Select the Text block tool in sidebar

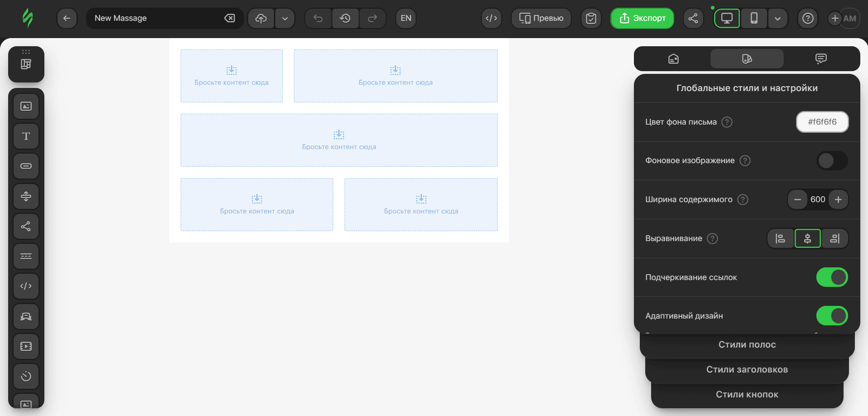pos(26,136)
